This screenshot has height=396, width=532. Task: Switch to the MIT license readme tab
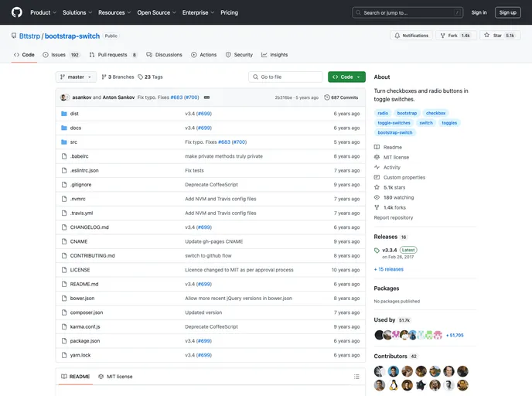tap(115, 377)
